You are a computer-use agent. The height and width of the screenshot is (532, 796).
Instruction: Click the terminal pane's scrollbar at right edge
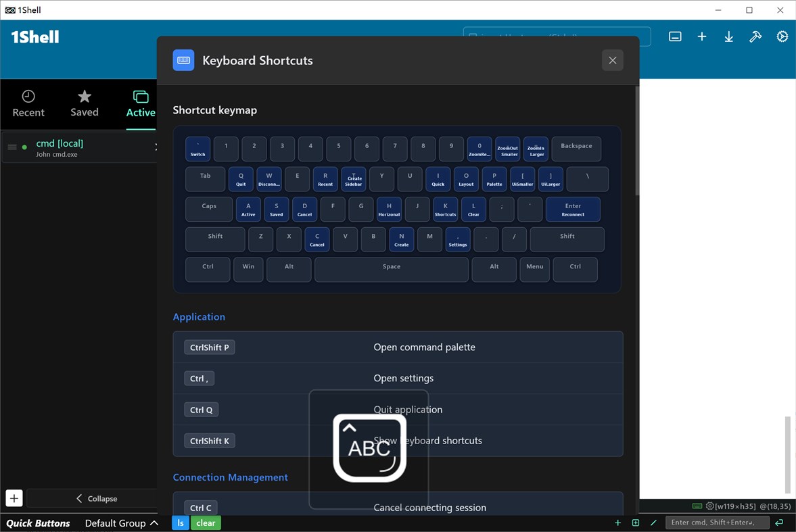tap(787, 454)
